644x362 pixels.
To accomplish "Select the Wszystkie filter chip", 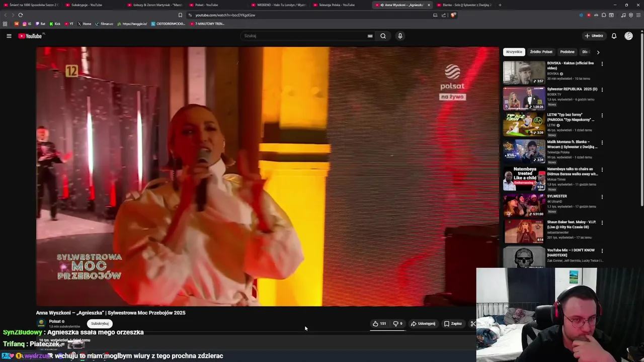I will click(x=514, y=52).
